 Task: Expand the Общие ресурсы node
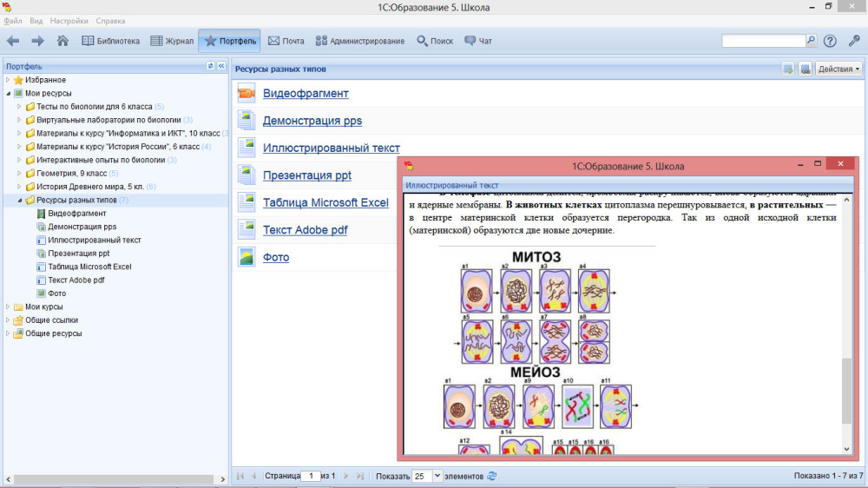[x=9, y=333]
